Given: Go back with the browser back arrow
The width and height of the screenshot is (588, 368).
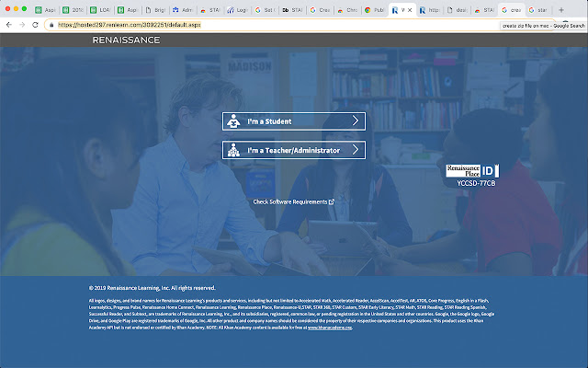Looking at the screenshot, I should 9,25.
